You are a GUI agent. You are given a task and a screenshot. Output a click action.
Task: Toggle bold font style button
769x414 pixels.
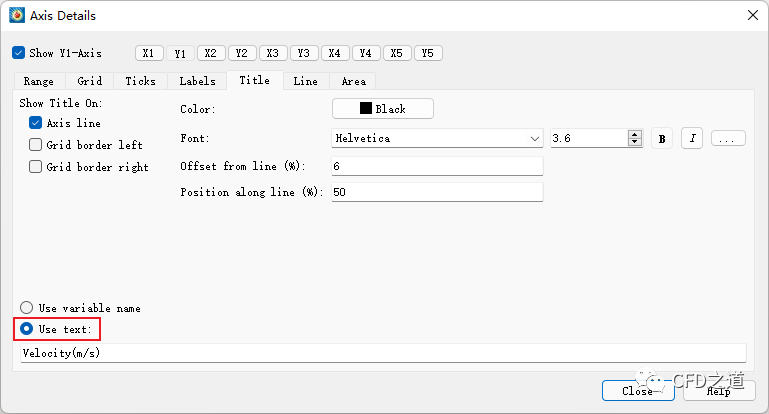click(661, 139)
